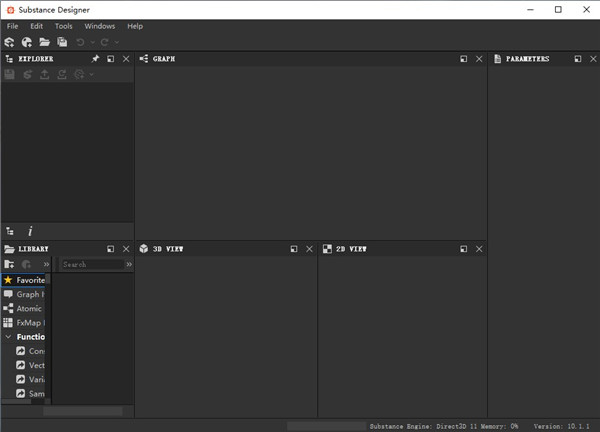Click the add folder icon in Library

10,264
